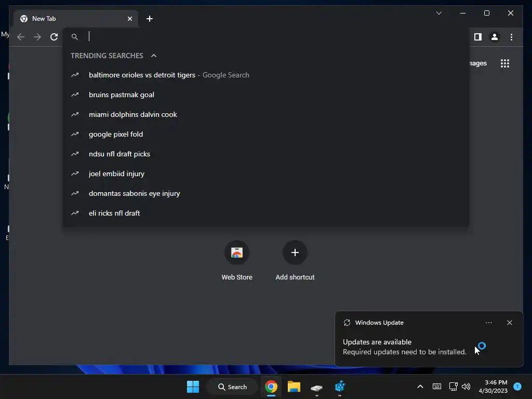Click the Chrome taskbar icon
Image resolution: width=532 pixels, height=399 pixels.
click(271, 387)
